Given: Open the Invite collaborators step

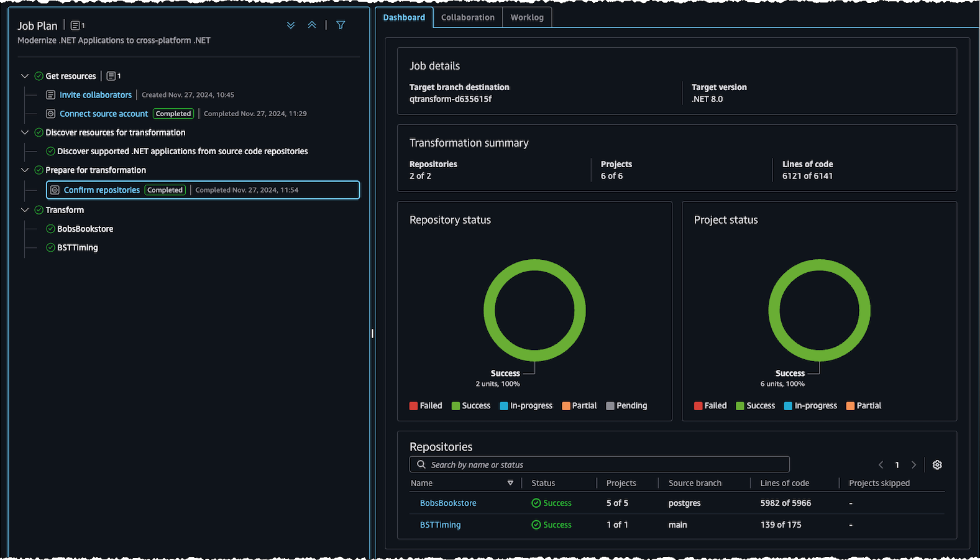Looking at the screenshot, I should pyautogui.click(x=96, y=95).
